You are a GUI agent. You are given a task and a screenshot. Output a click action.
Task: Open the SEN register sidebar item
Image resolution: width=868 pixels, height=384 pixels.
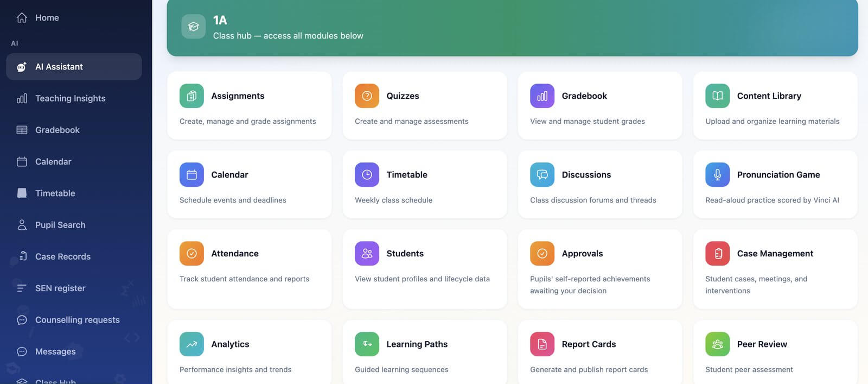tap(74, 288)
